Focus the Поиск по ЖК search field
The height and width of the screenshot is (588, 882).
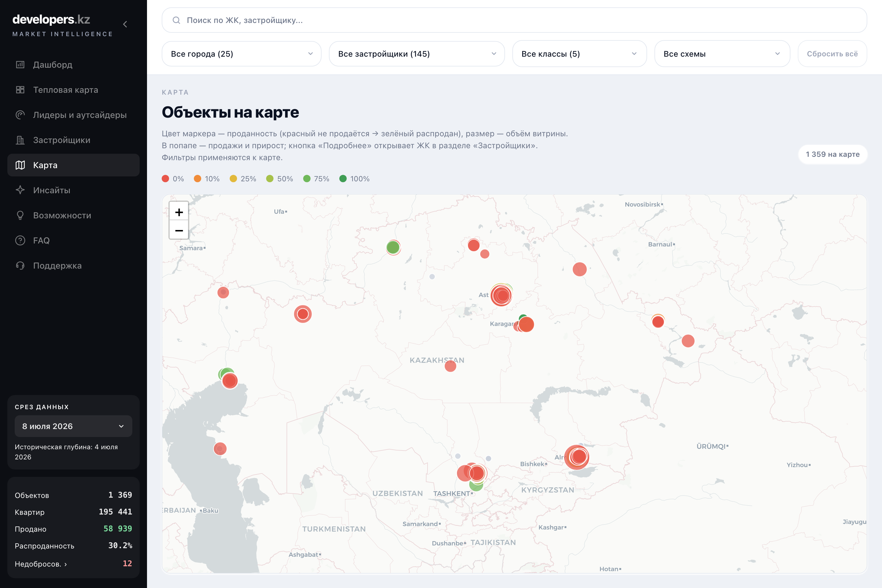click(x=514, y=20)
